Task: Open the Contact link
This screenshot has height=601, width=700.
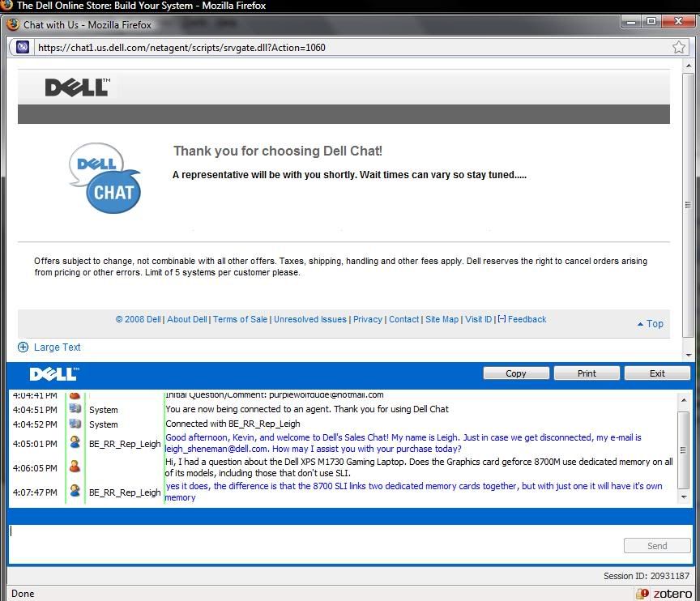Action: point(404,319)
